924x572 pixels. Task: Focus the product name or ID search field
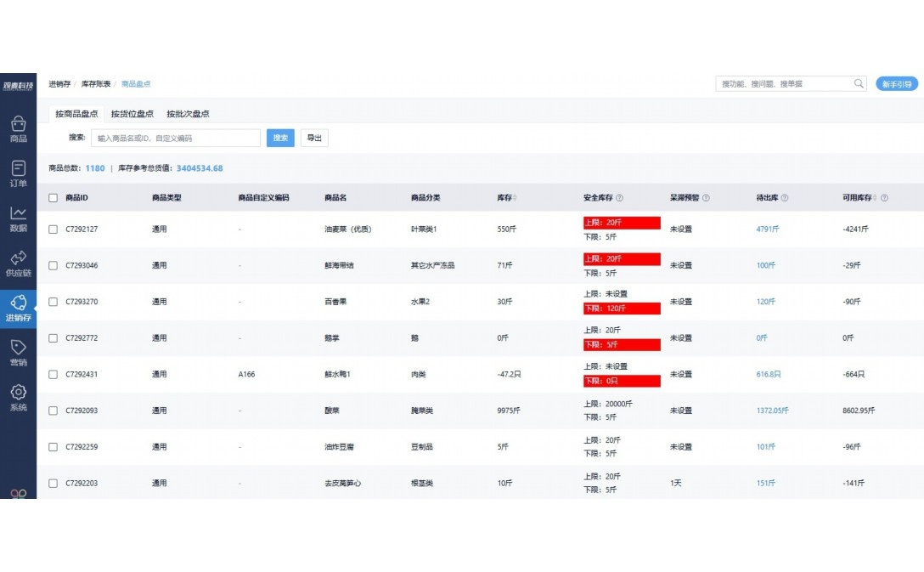click(175, 138)
